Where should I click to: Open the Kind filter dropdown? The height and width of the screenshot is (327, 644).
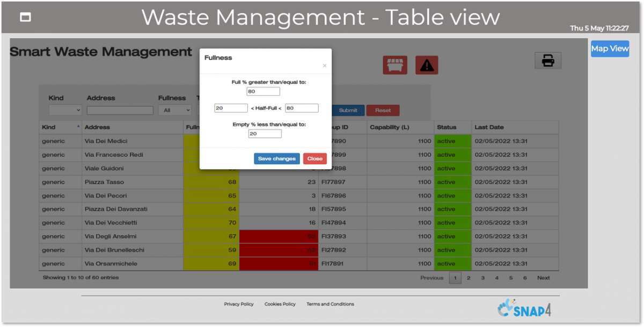click(x=65, y=110)
